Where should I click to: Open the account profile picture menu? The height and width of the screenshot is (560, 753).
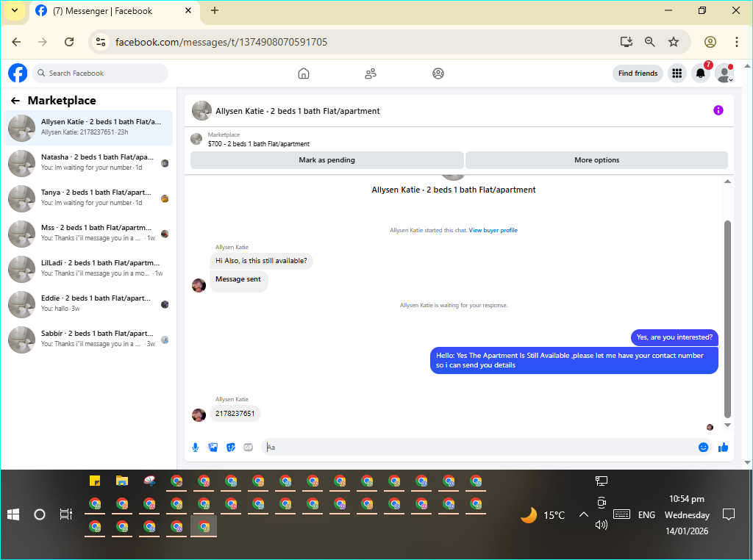724,73
